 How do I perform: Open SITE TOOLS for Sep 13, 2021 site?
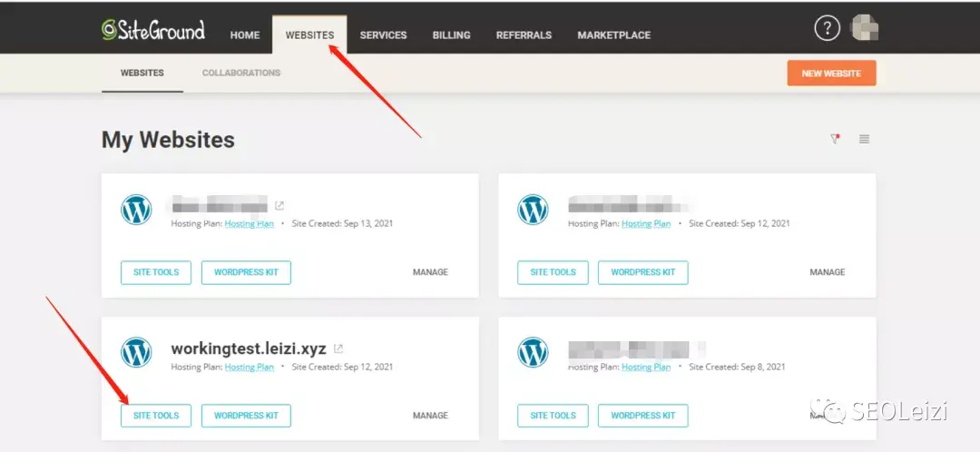coord(156,272)
